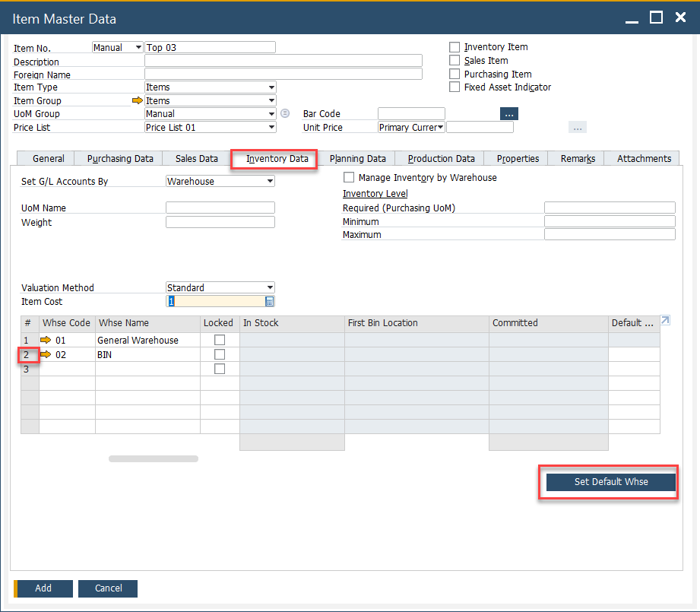The width and height of the screenshot is (700, 612).
Task: Open the Valuation Method dropdown
Action: pos(270,288)
